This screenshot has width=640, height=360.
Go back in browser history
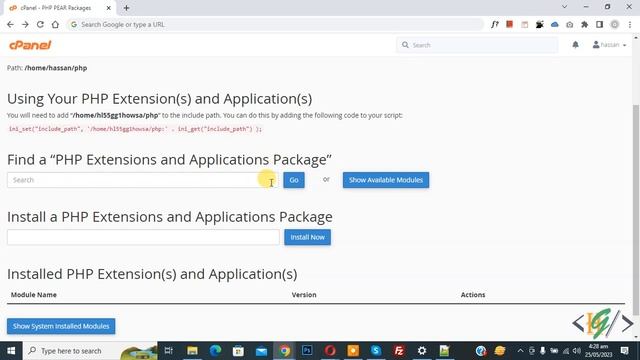point(10,24)
